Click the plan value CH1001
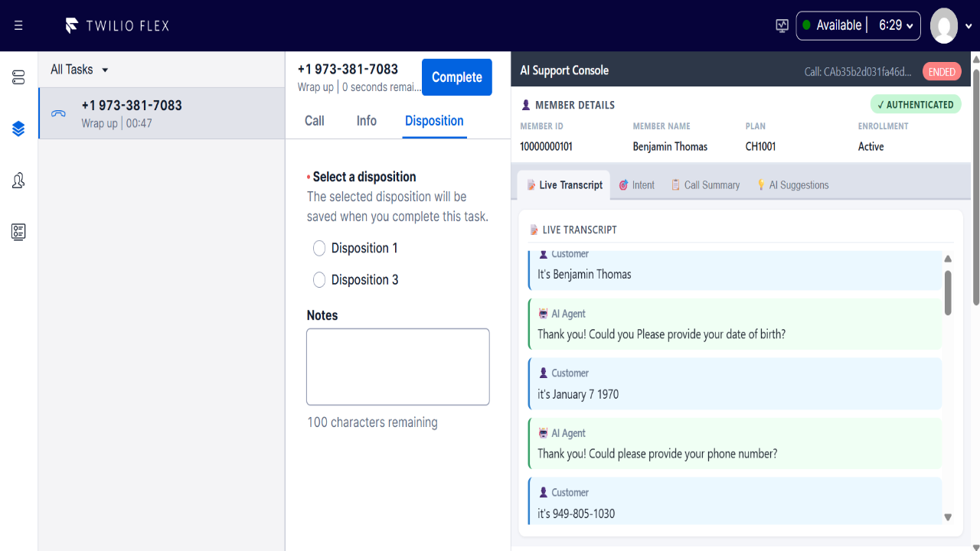Image resolution: width=980 pixels, height=551 pixels. 760,147
